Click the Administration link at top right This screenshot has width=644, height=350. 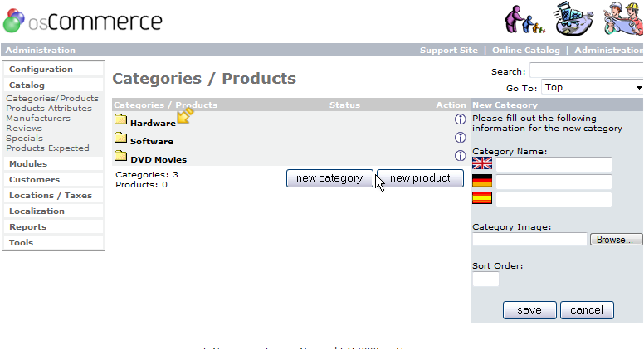click(608, 50)
